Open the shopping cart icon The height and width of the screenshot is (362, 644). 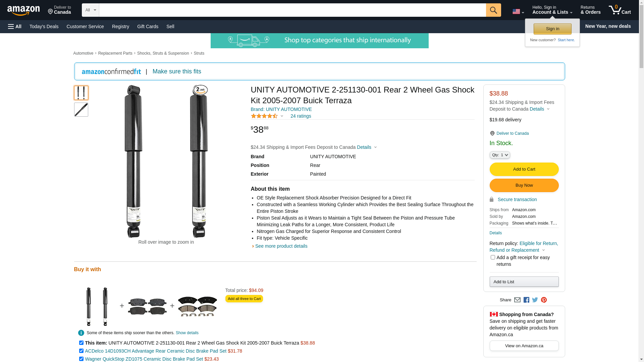[620, 10]
